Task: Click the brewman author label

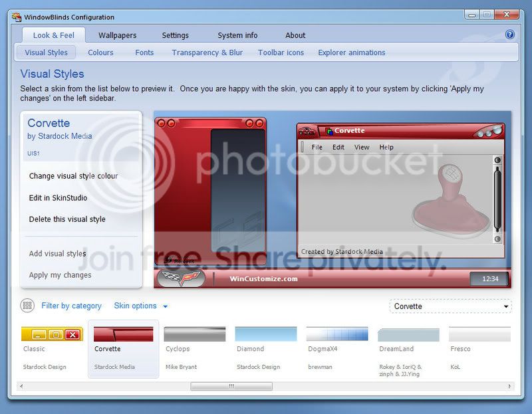Action: [x=320, y=367]
